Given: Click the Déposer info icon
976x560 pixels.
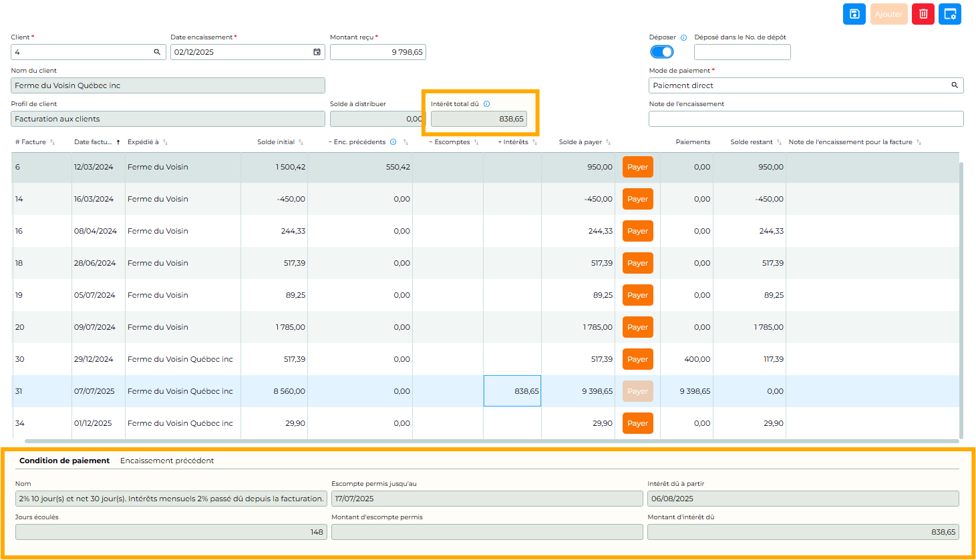Looking at the screenshot, I should coord(683,37).
